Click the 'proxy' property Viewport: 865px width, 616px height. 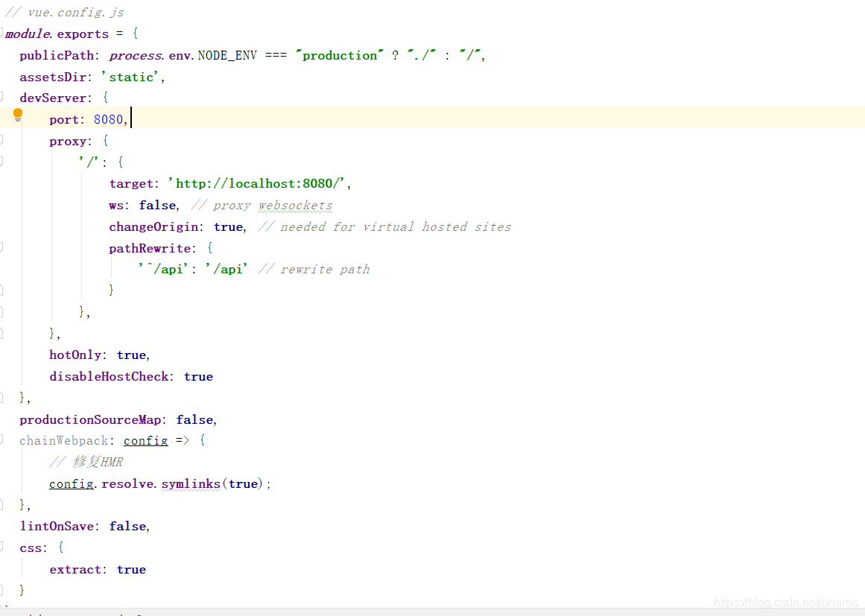68,142
